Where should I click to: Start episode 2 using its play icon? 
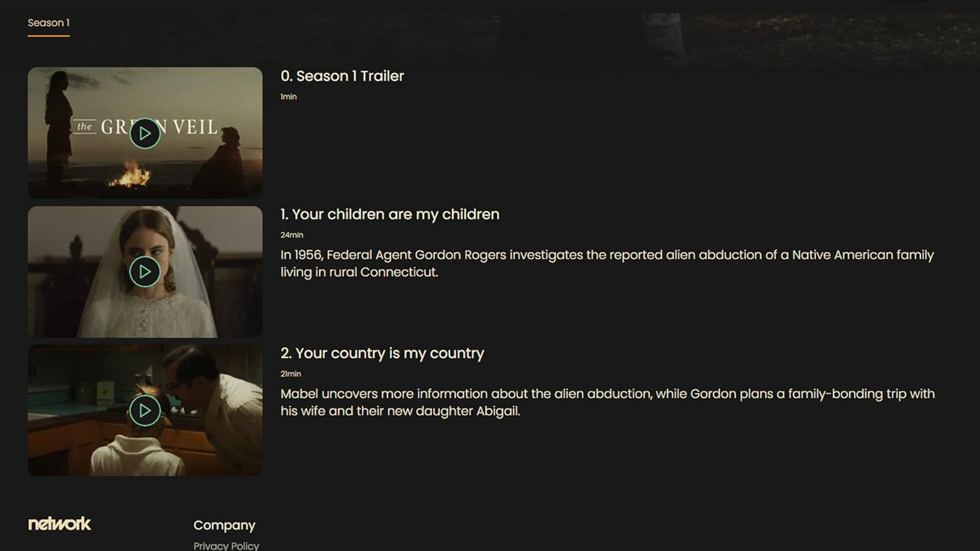(x=145, y=411)
